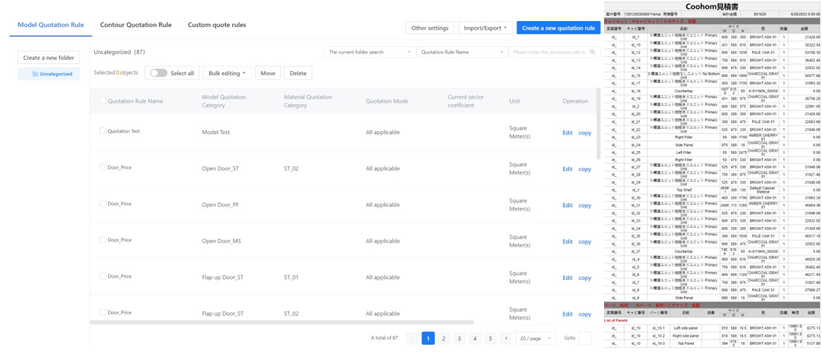Image resolution: width=822 pixels, height=363 pixels.
Task: Edit the Open Door_ST rule
Action: [567, 169]
